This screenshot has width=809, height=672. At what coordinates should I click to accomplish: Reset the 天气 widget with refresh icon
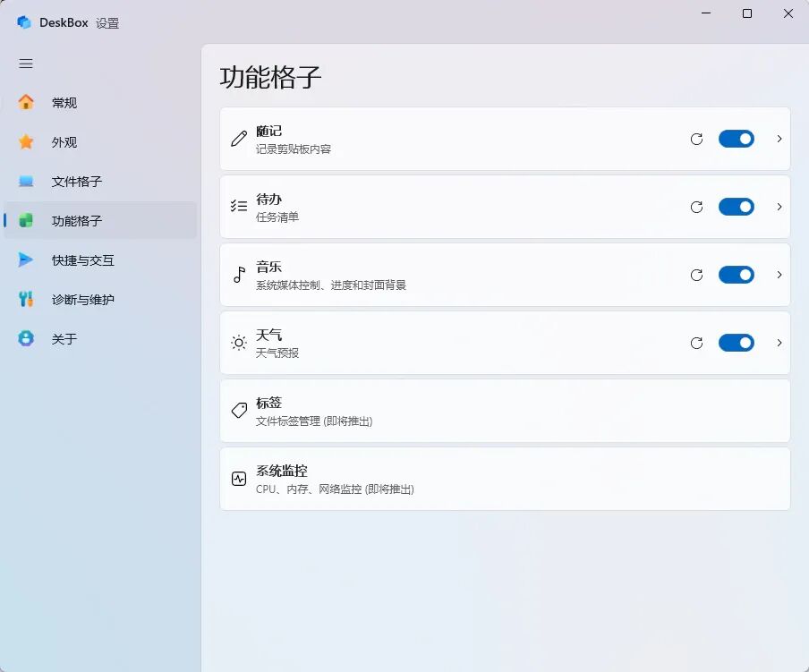pos(696,343)
